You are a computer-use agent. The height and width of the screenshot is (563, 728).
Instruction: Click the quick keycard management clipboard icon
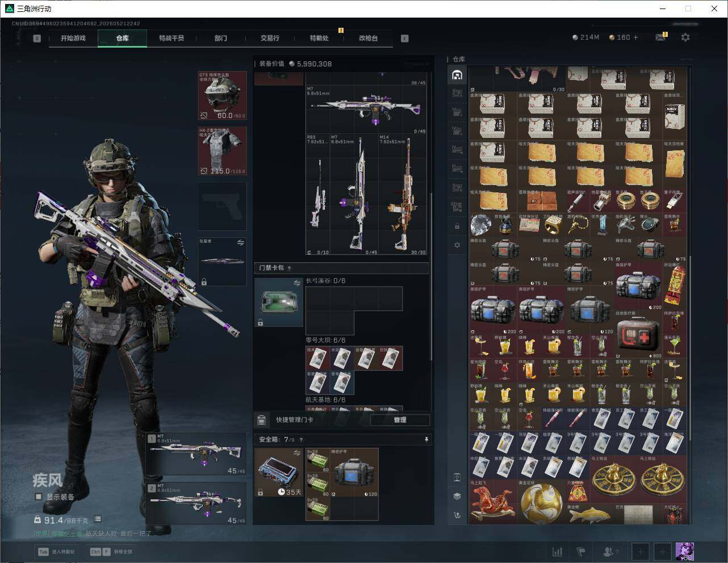pos(261,420)
